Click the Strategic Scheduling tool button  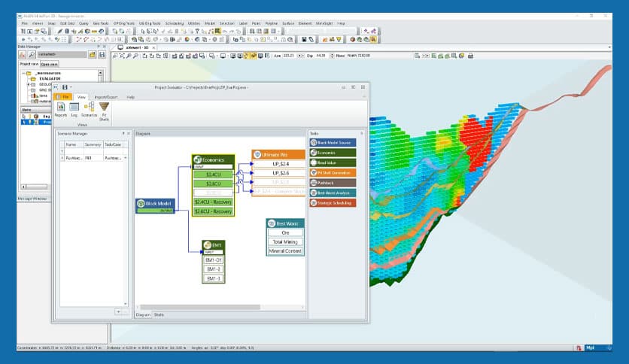click(334, 203)
